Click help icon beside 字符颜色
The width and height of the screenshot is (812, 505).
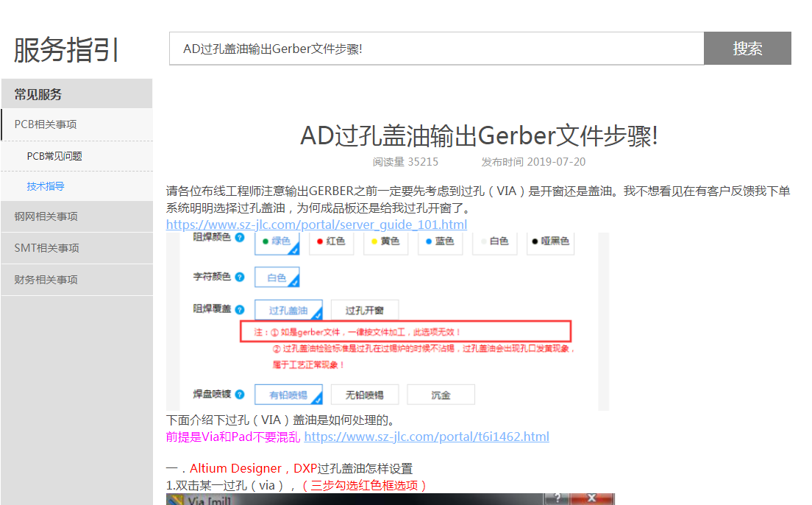[x=240, y=277]
